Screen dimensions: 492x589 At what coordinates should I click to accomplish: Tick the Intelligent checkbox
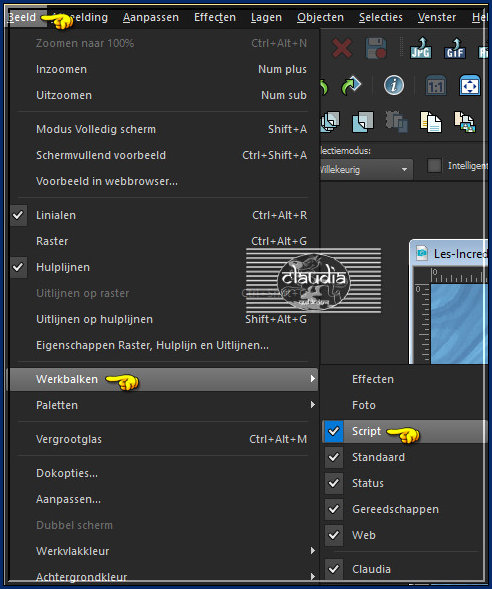pyautogui.click(x=434, y=166)
